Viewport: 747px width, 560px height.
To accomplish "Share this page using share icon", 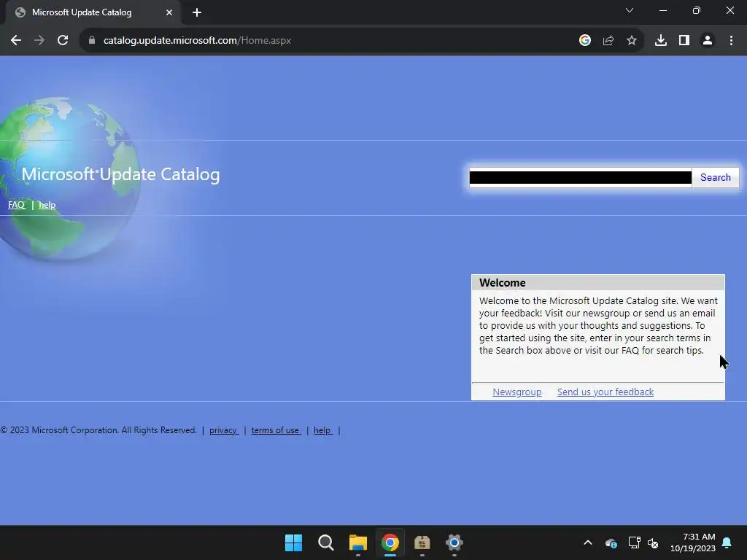I will (608, 41).
